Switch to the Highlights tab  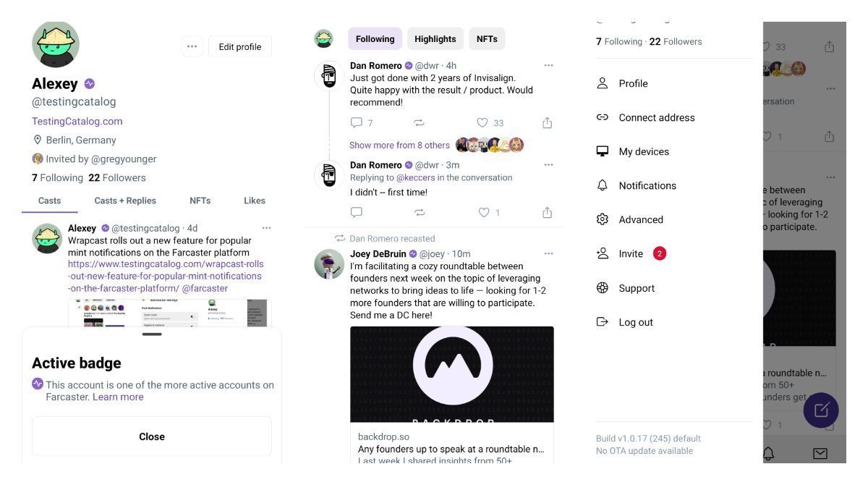[x=435, y=38]
